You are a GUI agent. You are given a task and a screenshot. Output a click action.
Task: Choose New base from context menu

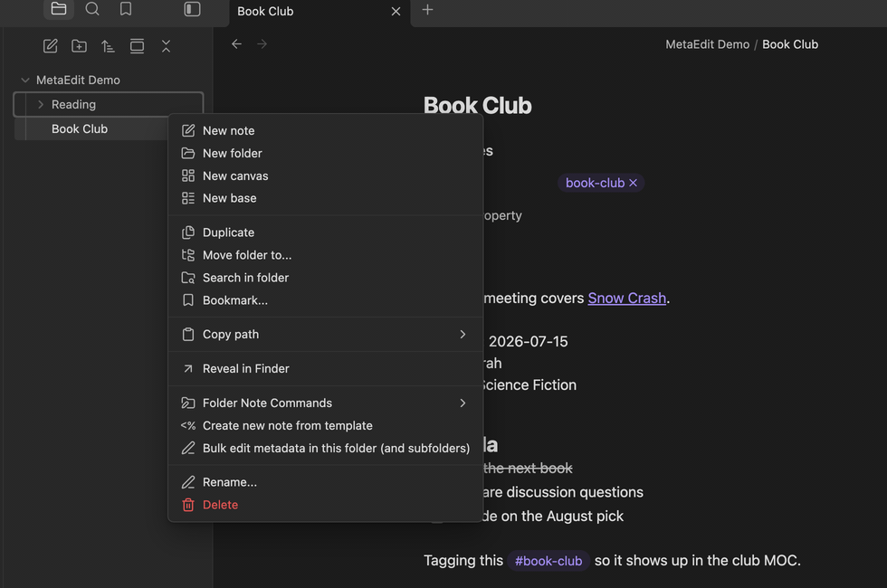325,198
